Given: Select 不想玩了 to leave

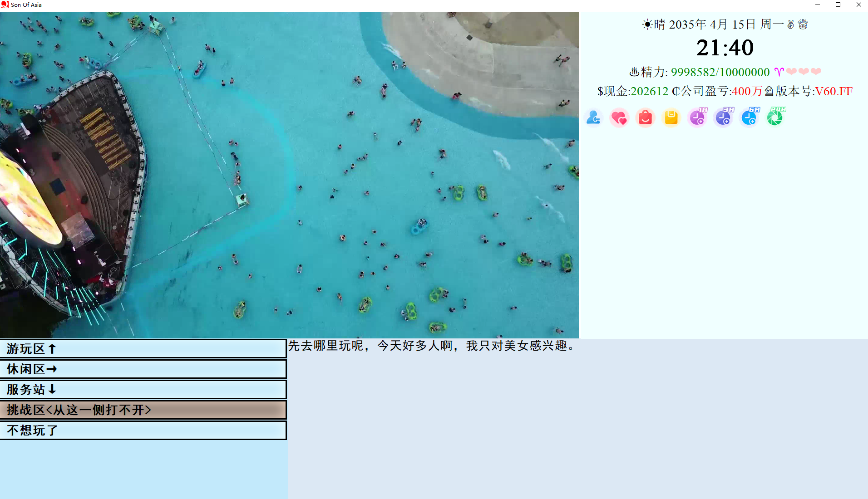Looking at the screenshot, I should [143, 430].
